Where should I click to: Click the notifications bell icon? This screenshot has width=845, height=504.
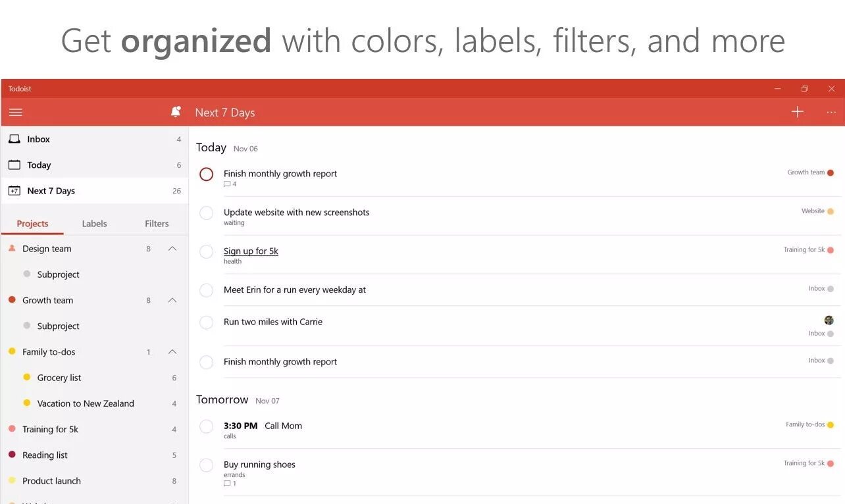(x=176, y=112)
